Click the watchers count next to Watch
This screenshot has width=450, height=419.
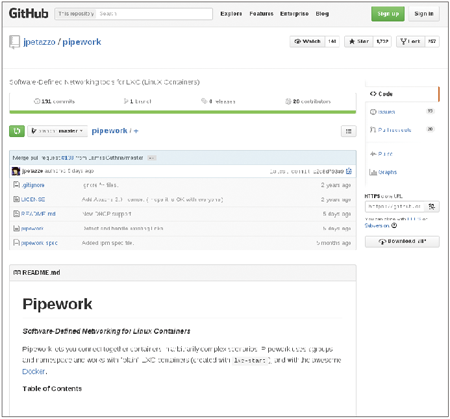(332, 41)
